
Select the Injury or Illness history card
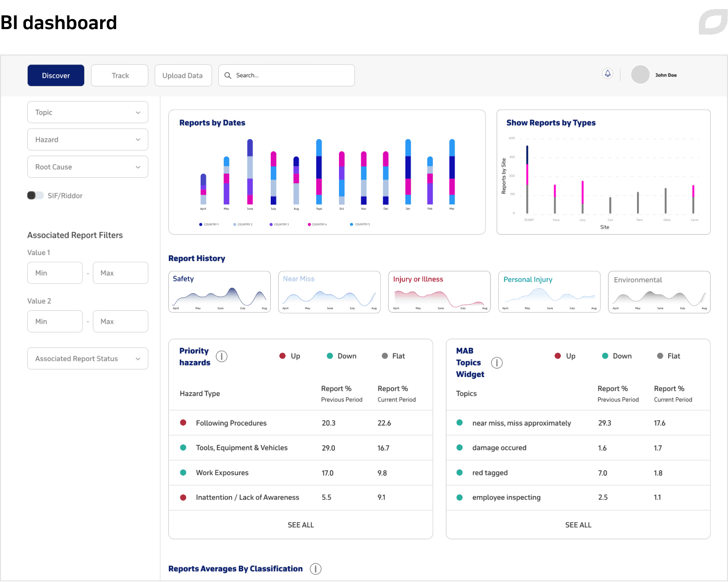click(x=440, y=292)
